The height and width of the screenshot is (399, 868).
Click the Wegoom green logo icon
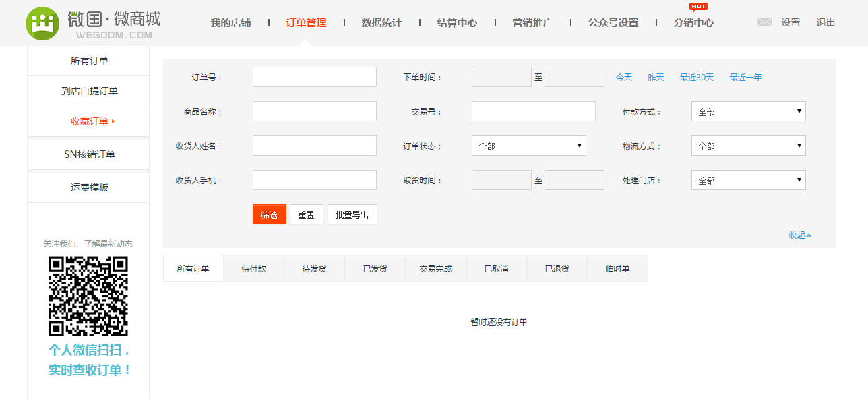tap(42, 24)
